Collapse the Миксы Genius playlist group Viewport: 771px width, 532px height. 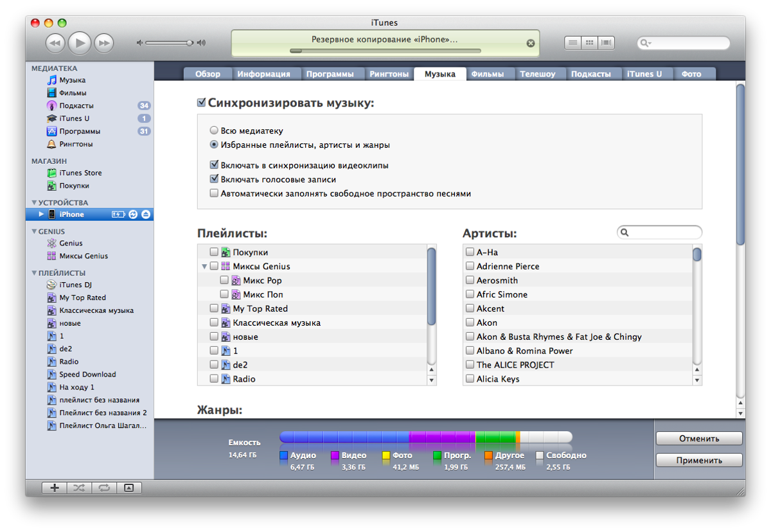pos(204,267)
